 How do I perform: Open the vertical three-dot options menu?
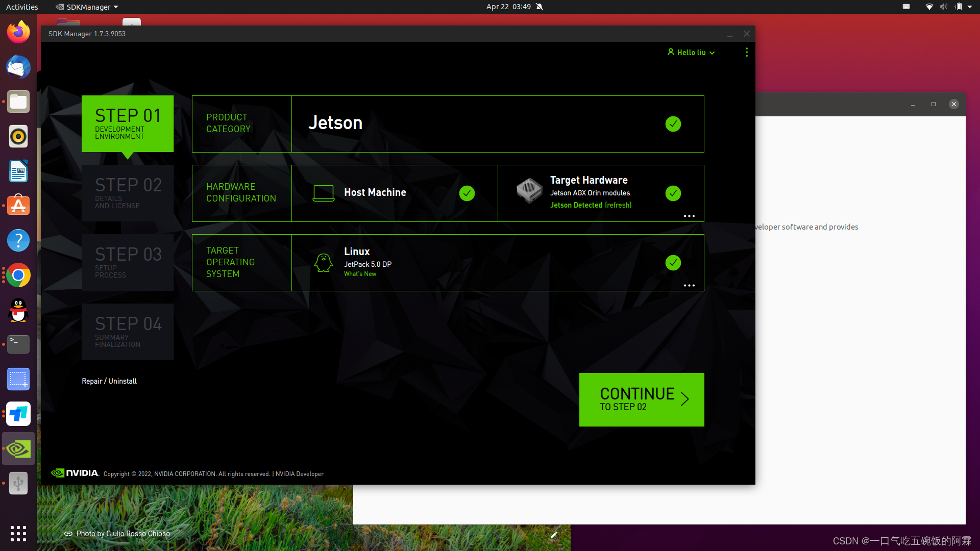[747, 52]
